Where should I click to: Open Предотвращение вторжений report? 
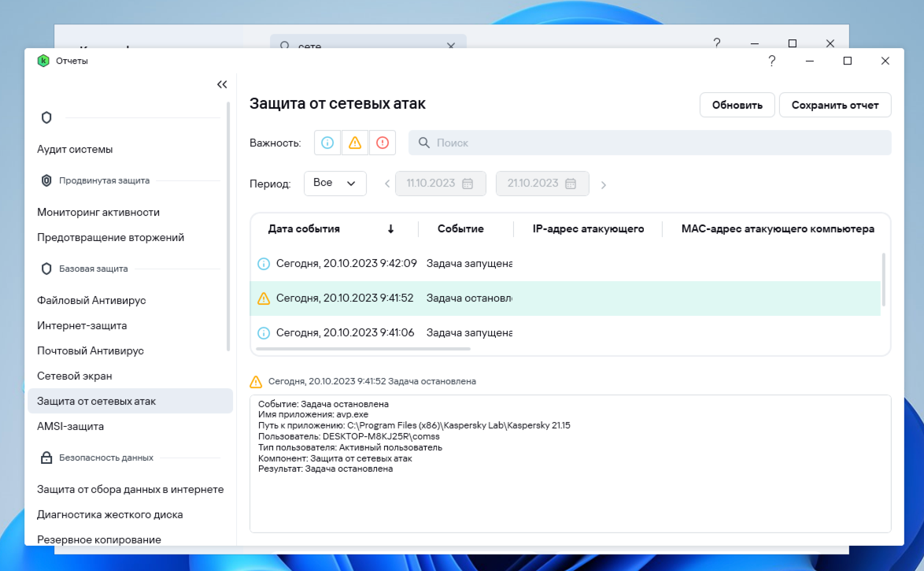click(x=111, y=237)
